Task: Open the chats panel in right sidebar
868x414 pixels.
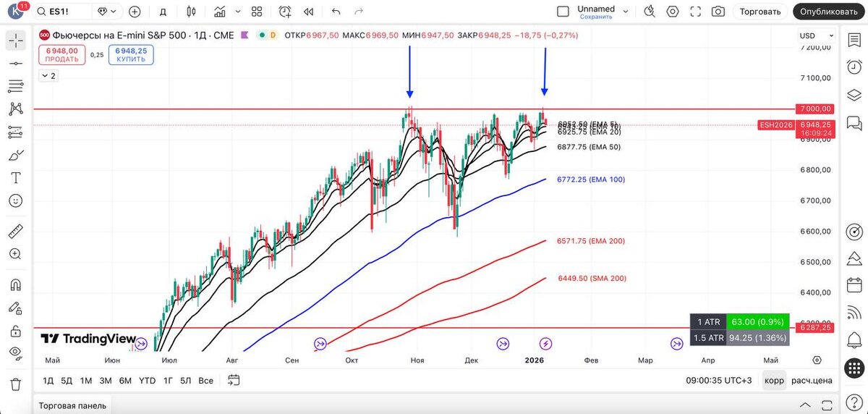Action: click(x=854, y=122)
